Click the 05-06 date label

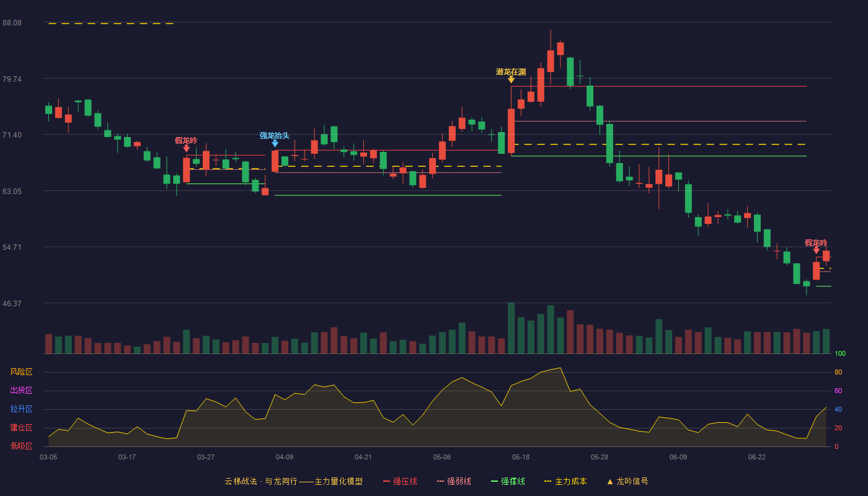(x=442, y=457)
